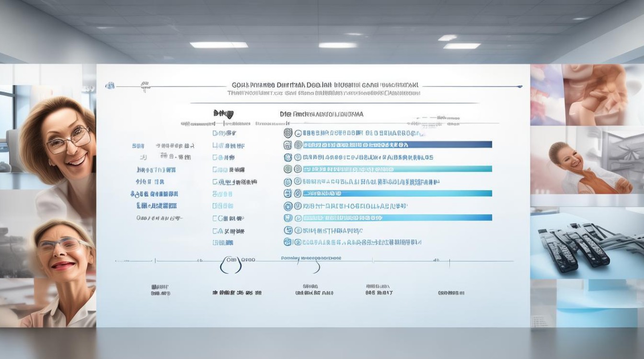Click the lowest cyan progress bar
Viewport: 644px width, 359px height.
(397, 218)
